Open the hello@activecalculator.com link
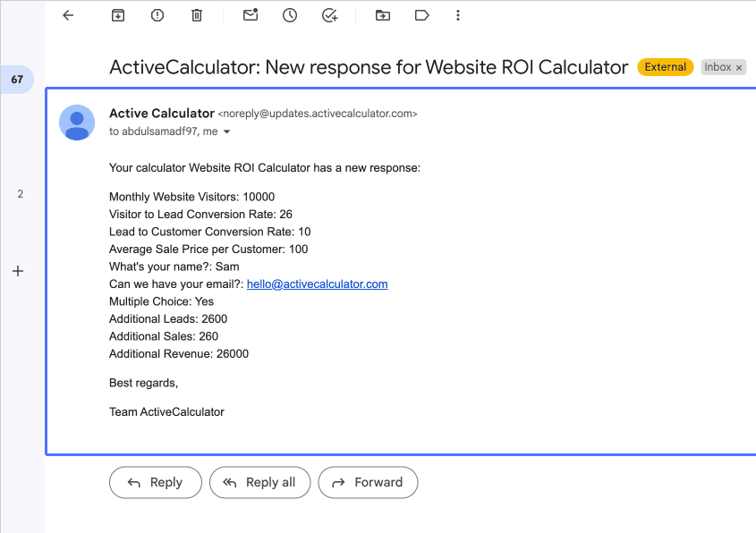The width and height of the screenshot is (756, 533). point(318,283)
